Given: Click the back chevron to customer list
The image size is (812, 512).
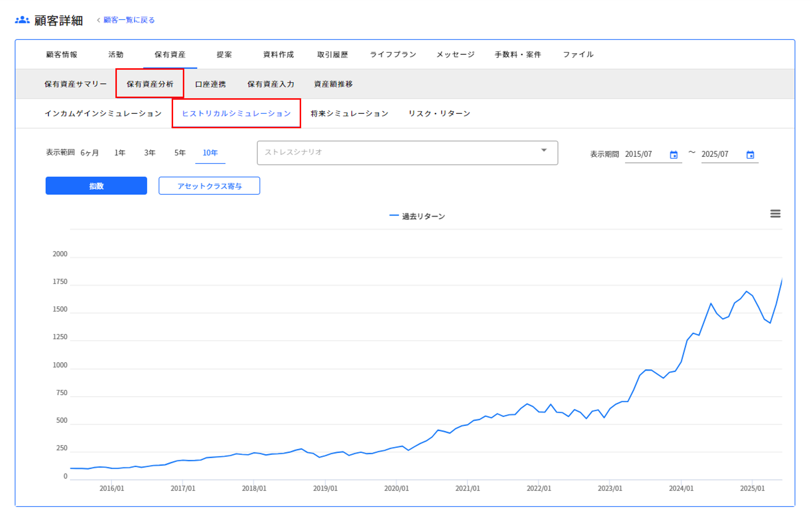Looking at the screenshot, I should pyautogui.click(x=98, y=20).
